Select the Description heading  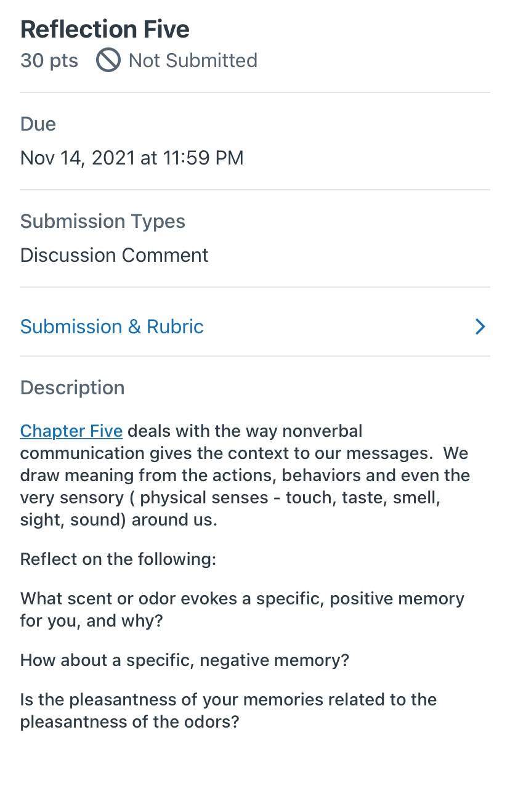point(73,388)
